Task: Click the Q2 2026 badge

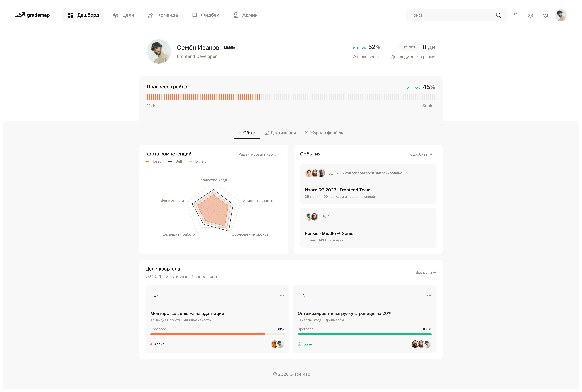Action: pos(409,47)
